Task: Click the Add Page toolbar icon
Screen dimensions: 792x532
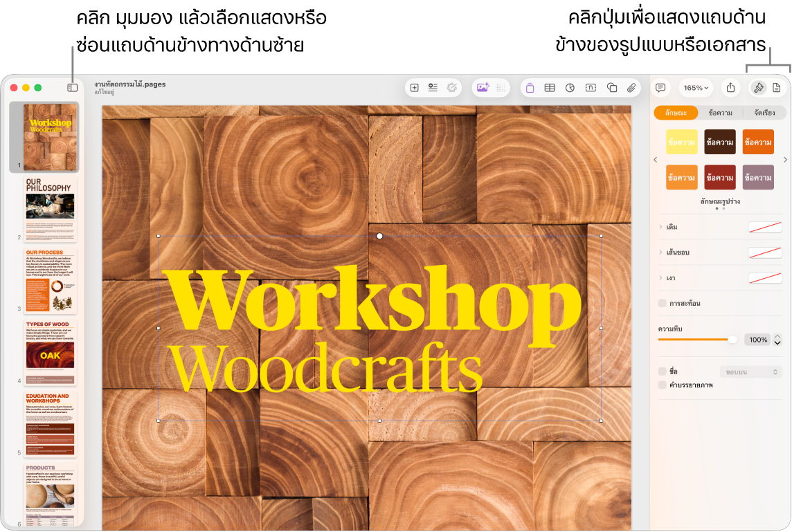Action: [x=414, y=88]
